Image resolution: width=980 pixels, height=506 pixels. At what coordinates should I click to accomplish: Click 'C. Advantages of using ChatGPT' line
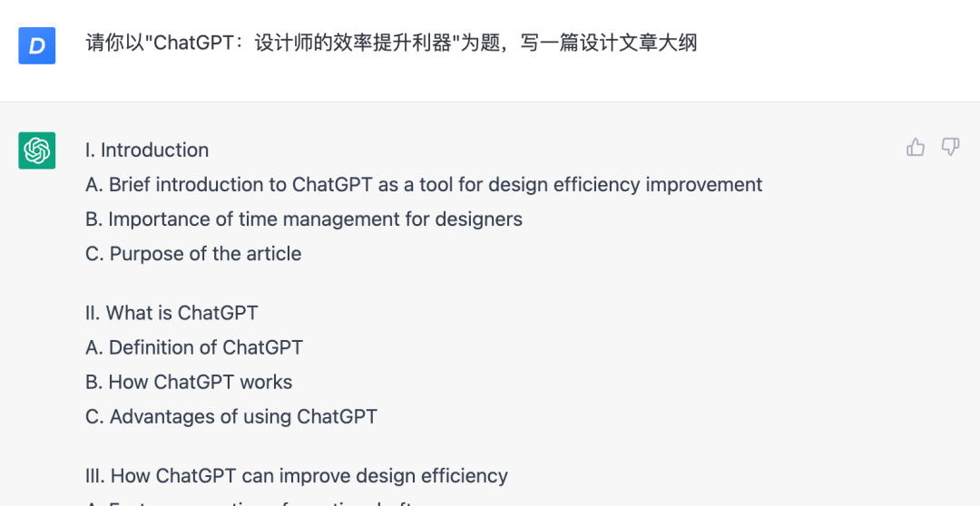(231, 416)
